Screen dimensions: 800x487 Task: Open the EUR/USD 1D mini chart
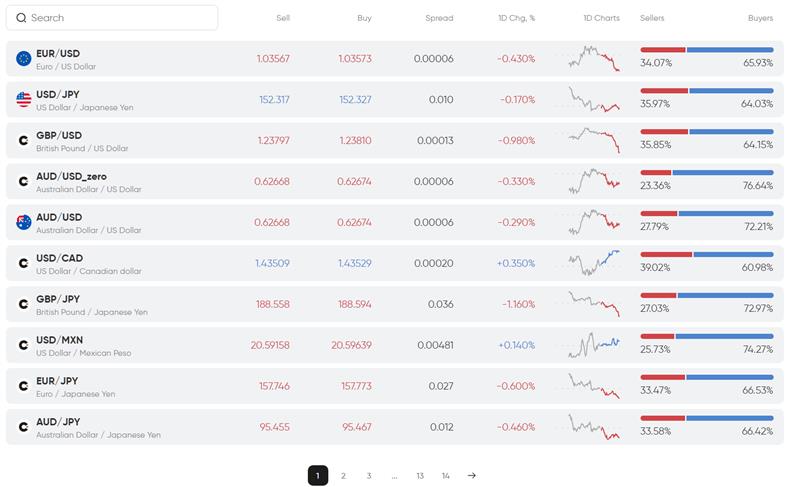[594, 58]
